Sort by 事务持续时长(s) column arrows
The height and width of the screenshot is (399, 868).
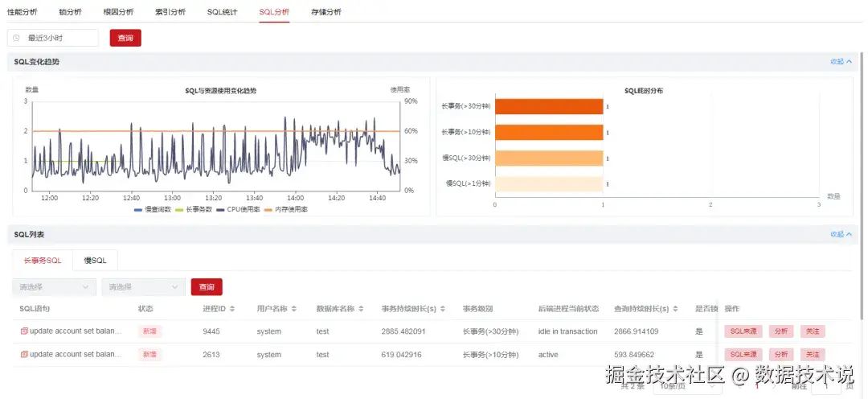click(443, 309)
